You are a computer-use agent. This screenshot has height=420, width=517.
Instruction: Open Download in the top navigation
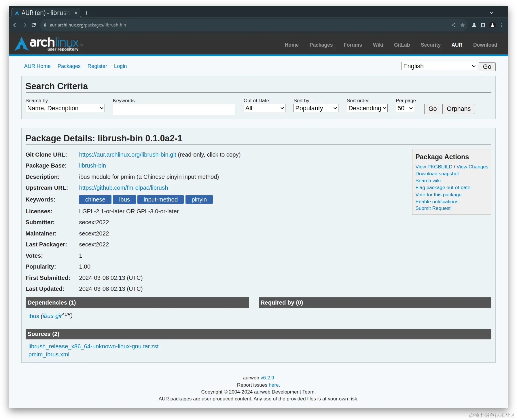[485, 45]
